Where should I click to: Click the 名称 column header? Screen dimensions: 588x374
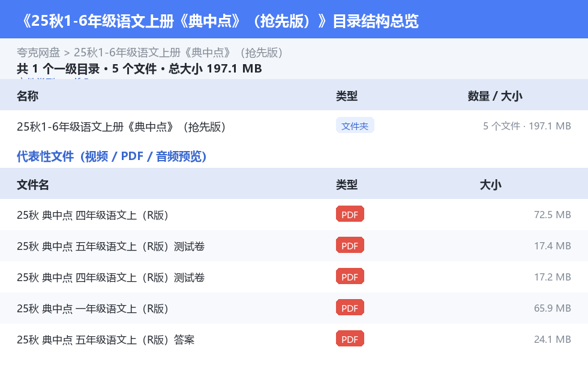28,96
